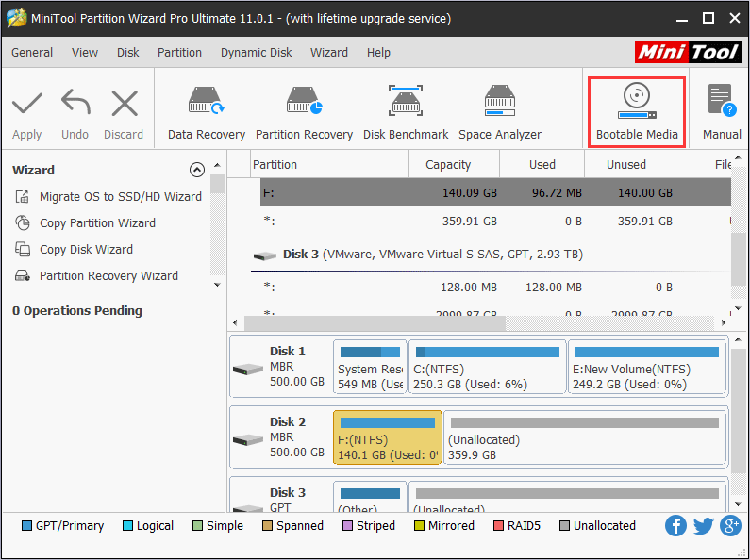Open the Disk menu
The height and width of the screenshot is (560, 750).
[127, 53]
